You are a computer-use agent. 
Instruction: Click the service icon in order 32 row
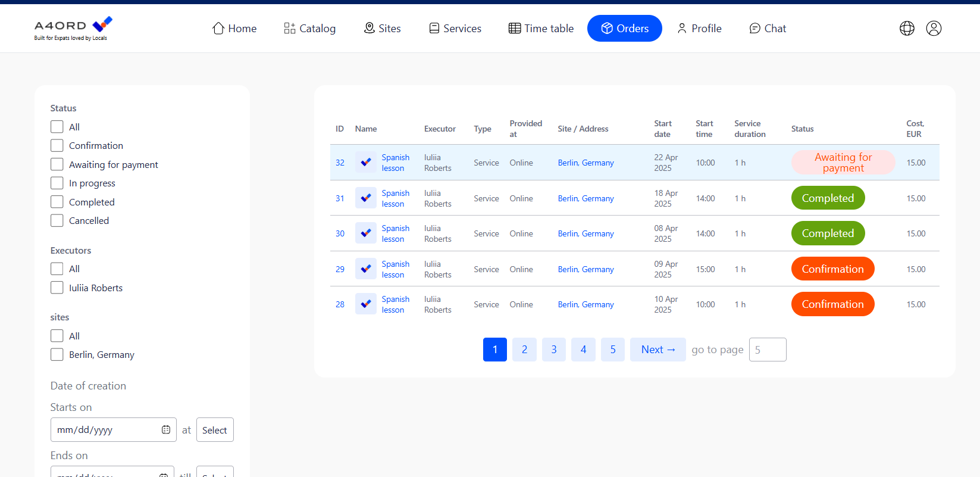click(x=366, y=162)
